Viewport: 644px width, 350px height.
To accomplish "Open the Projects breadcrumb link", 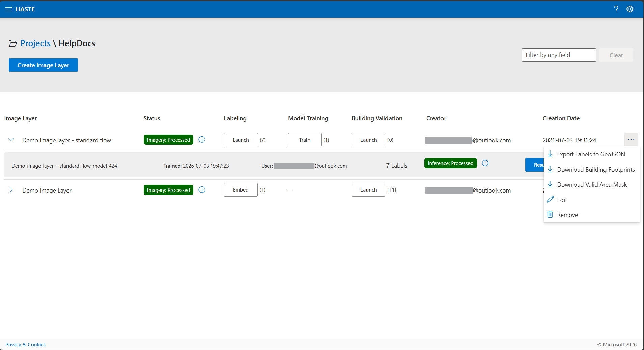I will pos(35,43).
